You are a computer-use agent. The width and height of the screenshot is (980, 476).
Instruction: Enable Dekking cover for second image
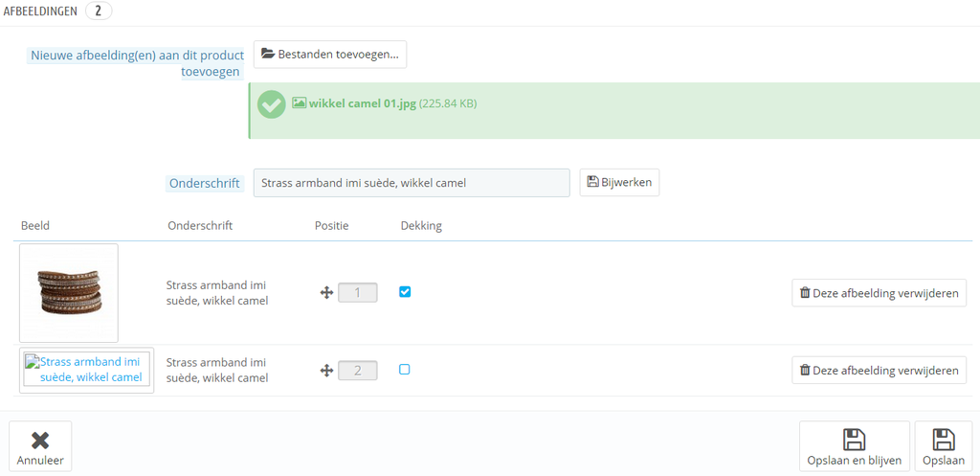tap(405, 369)
